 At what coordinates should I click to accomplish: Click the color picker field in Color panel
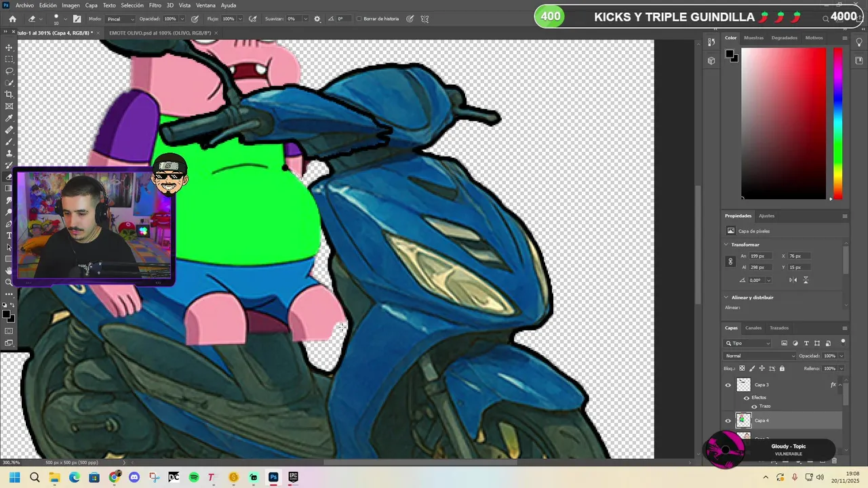tap(783, 123)
